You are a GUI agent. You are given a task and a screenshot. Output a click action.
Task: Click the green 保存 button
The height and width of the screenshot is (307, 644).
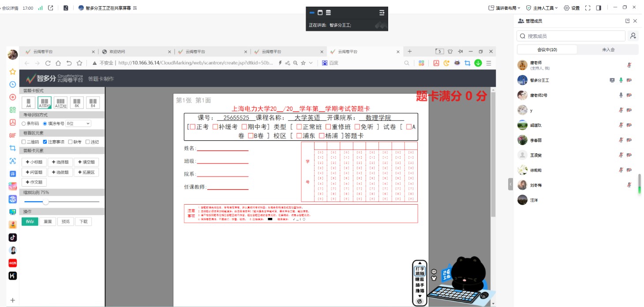[x=30, y=221]
